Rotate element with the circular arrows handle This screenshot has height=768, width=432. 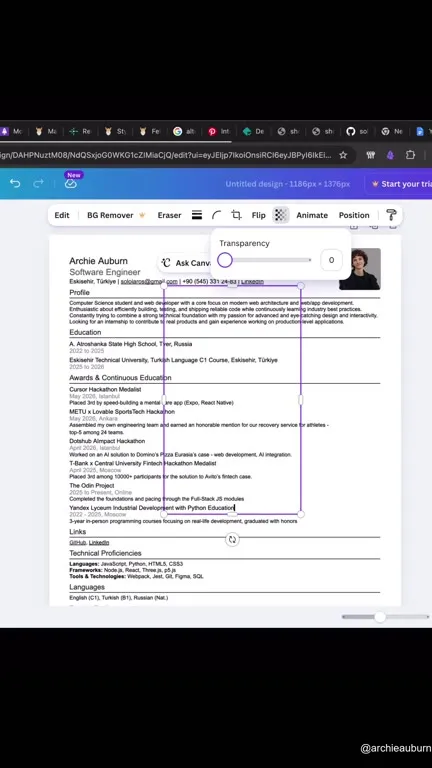(232, 539)
